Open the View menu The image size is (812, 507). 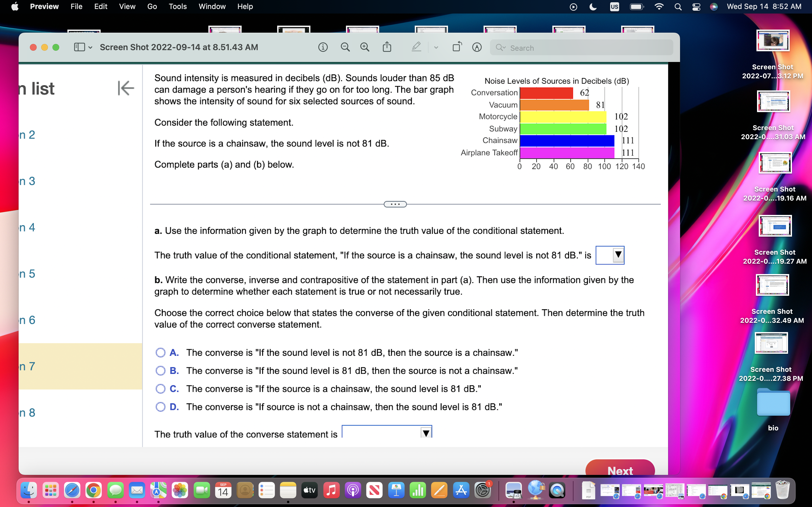[127, 7]
